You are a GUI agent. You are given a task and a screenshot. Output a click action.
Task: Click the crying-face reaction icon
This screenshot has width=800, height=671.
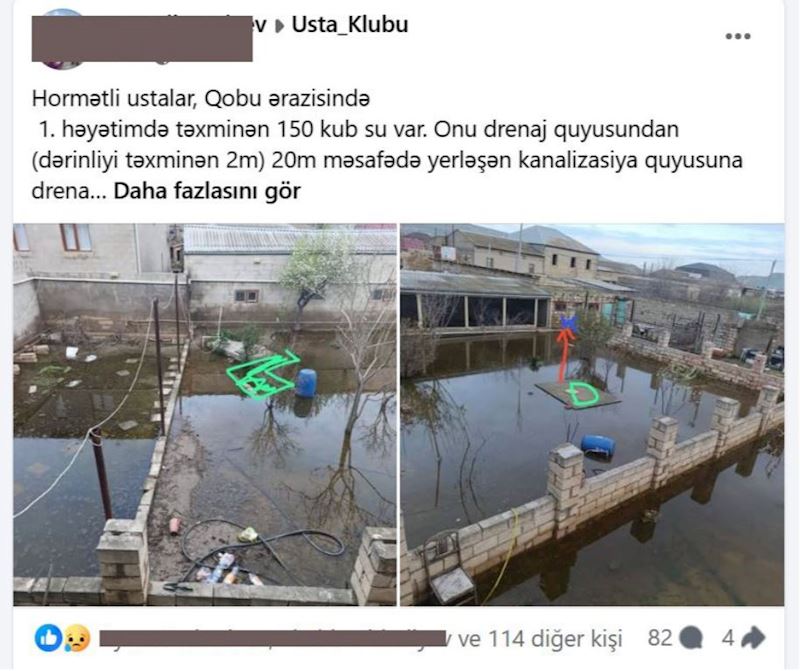(x=77, y=638)
